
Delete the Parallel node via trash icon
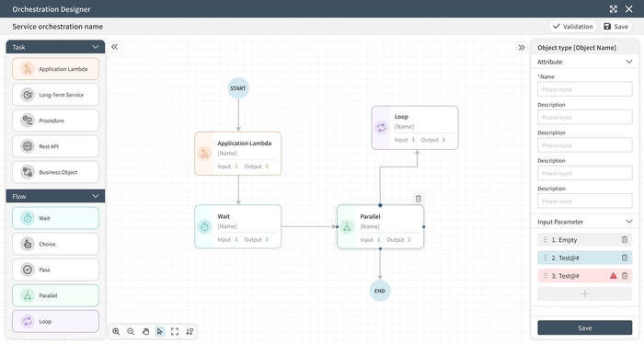(418, 199)
